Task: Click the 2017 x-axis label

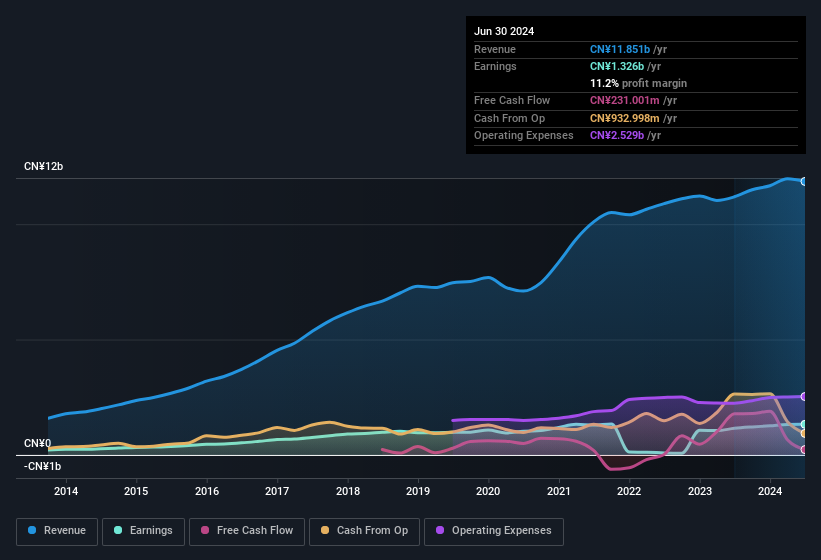Action: pyautogui.click(x=277, y=491)
